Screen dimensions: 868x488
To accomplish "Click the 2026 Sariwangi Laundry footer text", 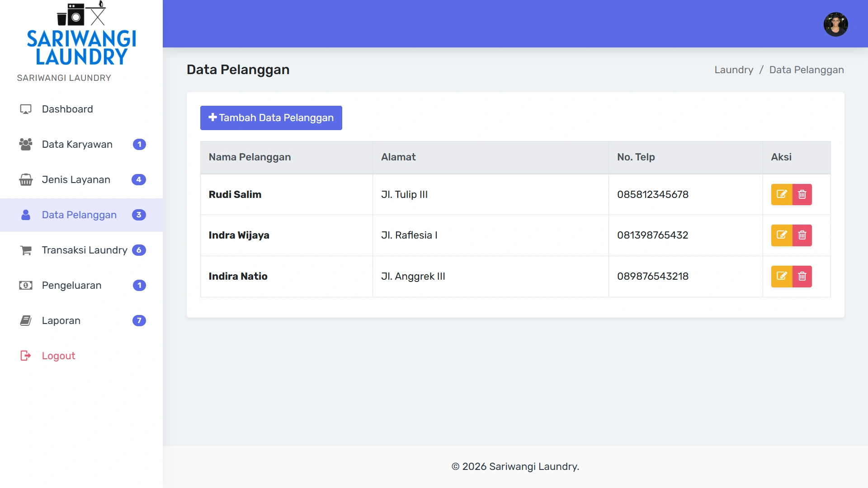I will 515,467.
